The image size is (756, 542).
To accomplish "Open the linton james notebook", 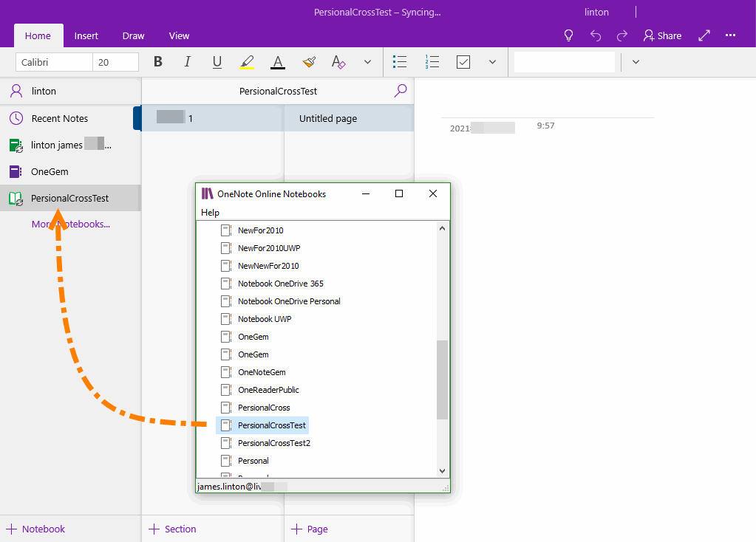I will pyautogui.click(x=70, y=145).
